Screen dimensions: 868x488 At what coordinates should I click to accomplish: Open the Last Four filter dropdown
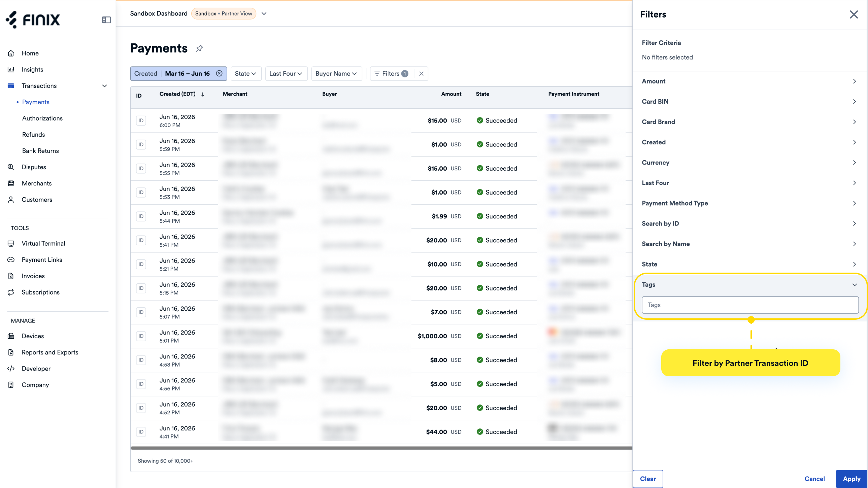pos(286,73)
